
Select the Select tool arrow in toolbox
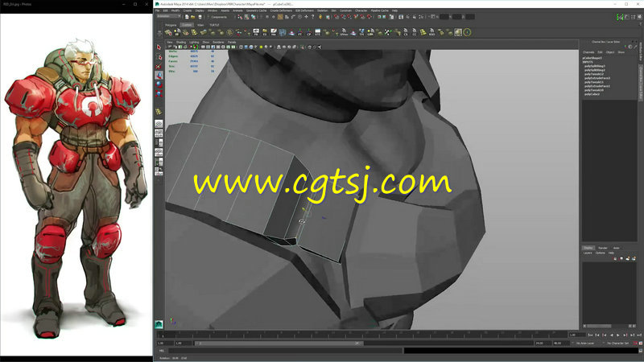[159, 47]
